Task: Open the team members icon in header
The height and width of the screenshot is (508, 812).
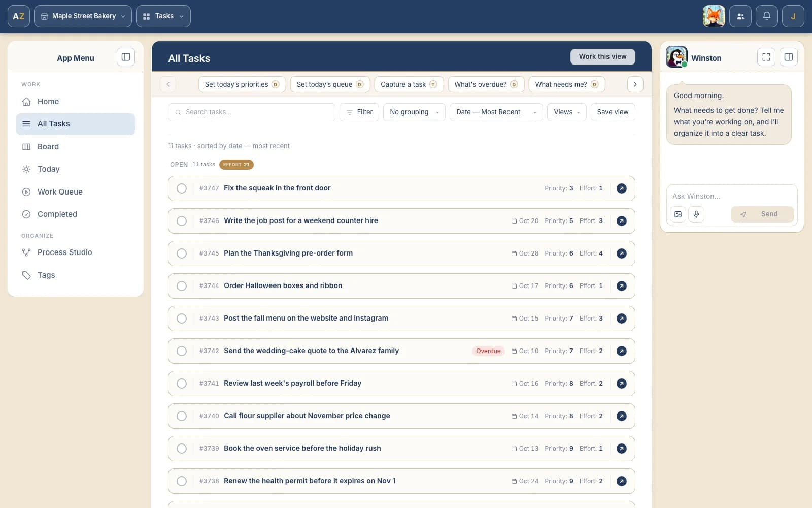Action: tap(740, 16)
